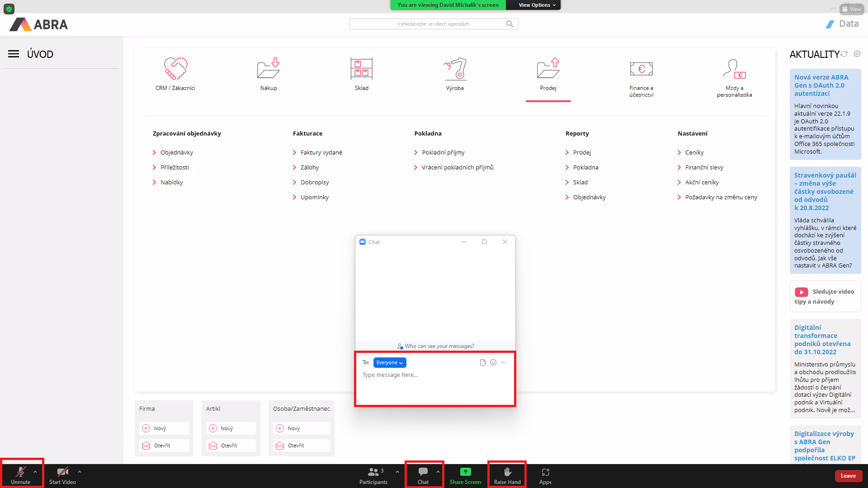Open the Everyone recipient dropdown
868x488 pixels.
[389, 362]
